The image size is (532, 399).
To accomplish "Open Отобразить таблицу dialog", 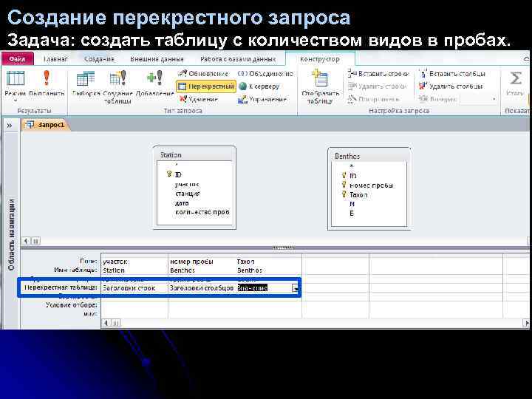I will click(x=320, y=87).
